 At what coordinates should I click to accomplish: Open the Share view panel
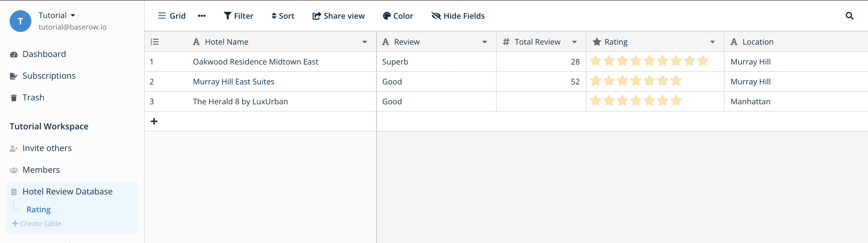click(338, 15)
